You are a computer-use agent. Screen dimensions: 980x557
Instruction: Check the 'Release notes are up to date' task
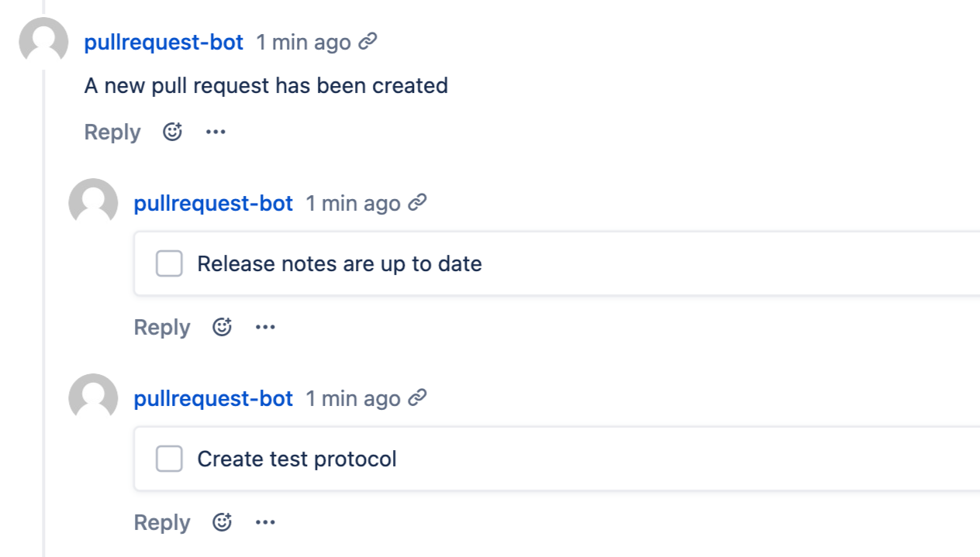point(169,263)
